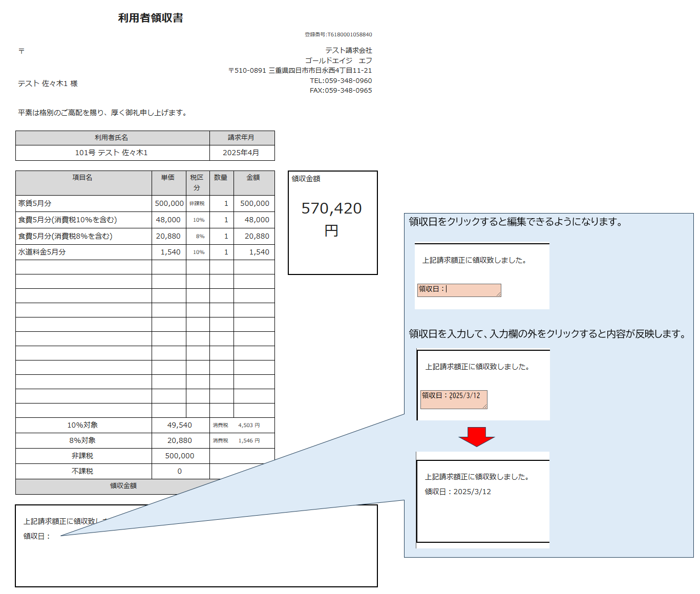Select the 家賃5月分 item row name
Image resolution: width=700 pixels, height=594 pixels.
click(35, 203)
